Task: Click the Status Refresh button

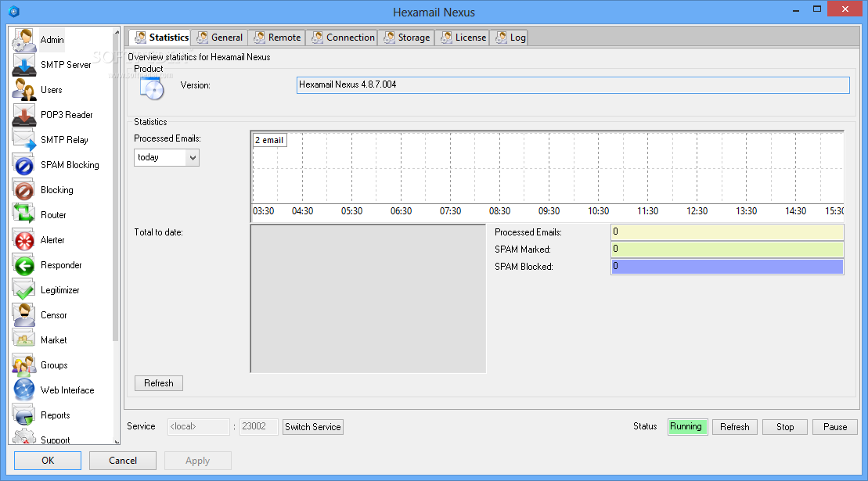Action: tap(735, 427)
